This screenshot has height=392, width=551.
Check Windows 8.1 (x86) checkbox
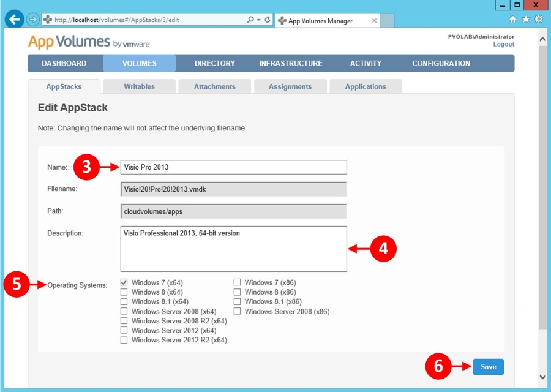click(x=237, y=301)
